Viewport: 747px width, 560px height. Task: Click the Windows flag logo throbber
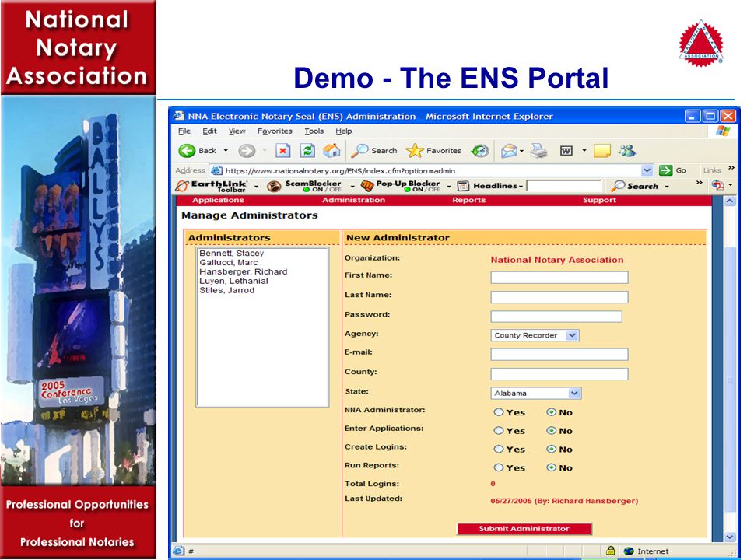(x=723, y=131)
